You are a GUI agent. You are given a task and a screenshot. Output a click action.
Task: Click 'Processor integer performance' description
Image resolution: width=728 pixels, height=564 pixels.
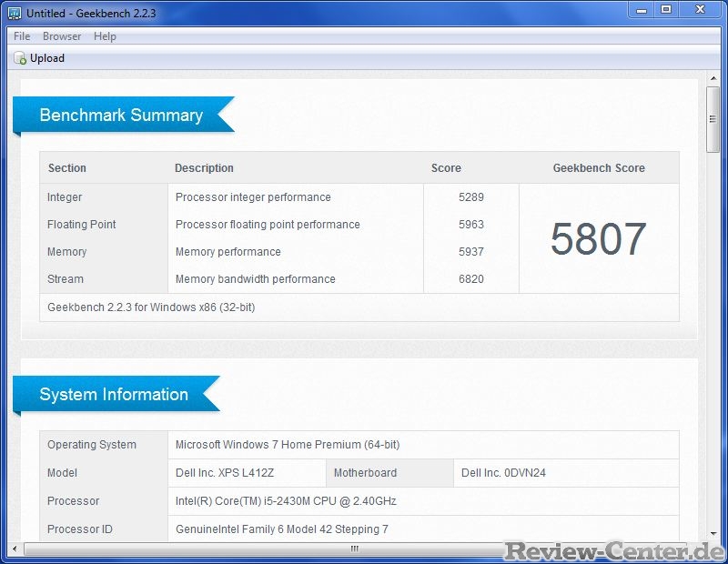(253, 197)
